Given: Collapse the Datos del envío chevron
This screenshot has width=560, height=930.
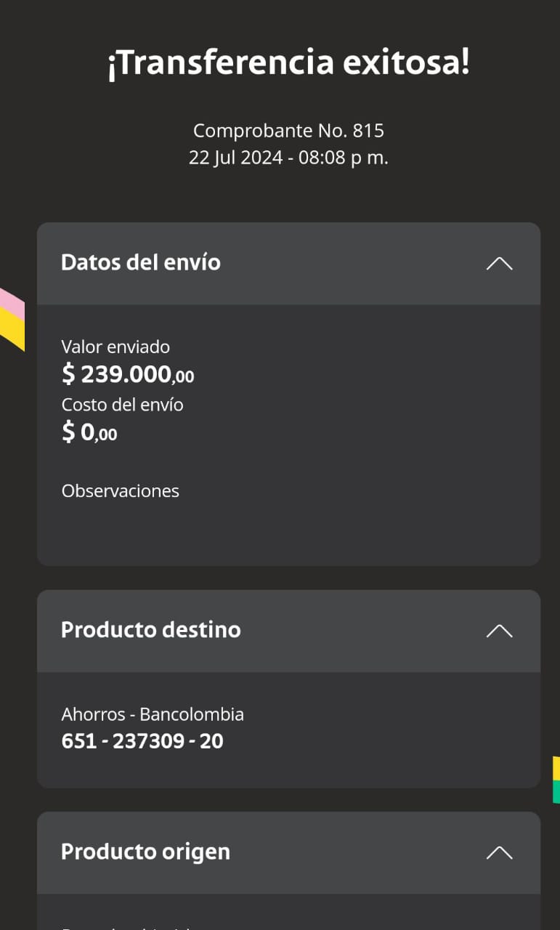Looking at the screenshot, I should click(x=499, y=263).
